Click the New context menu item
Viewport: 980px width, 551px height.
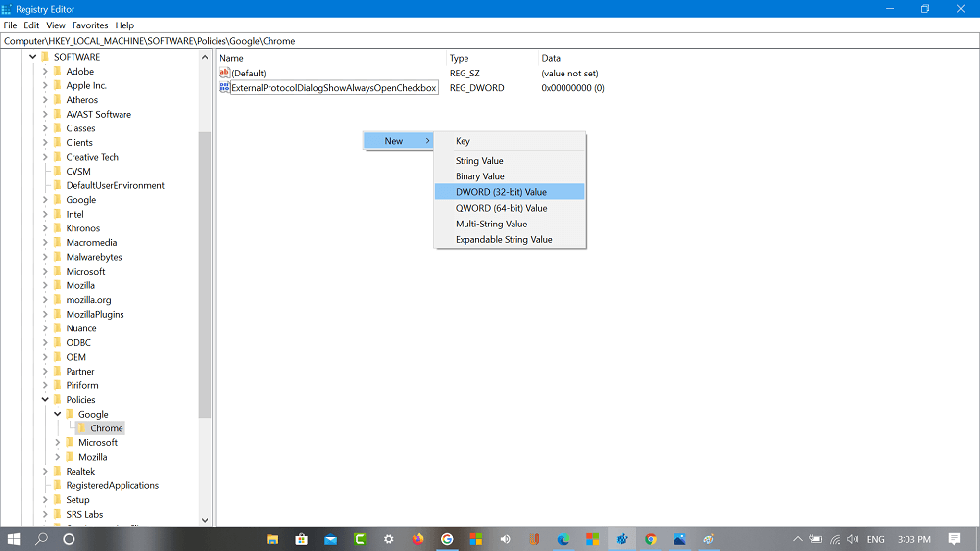tap(398, 141)
